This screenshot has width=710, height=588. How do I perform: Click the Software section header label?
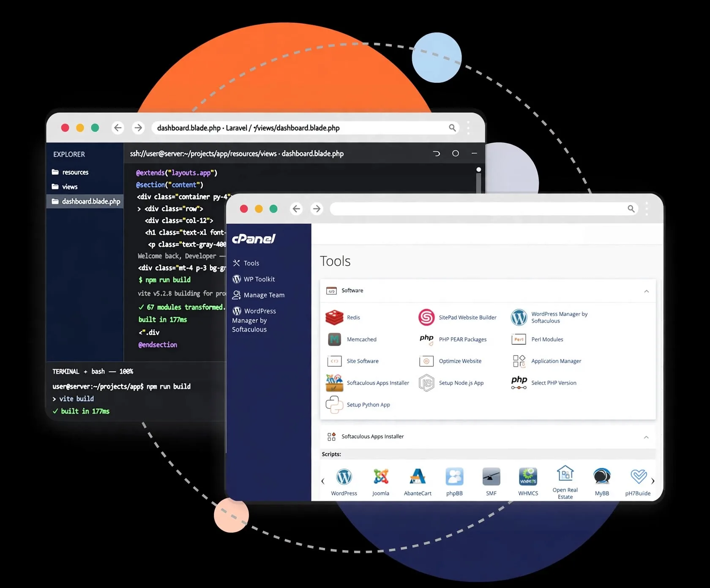352,291
